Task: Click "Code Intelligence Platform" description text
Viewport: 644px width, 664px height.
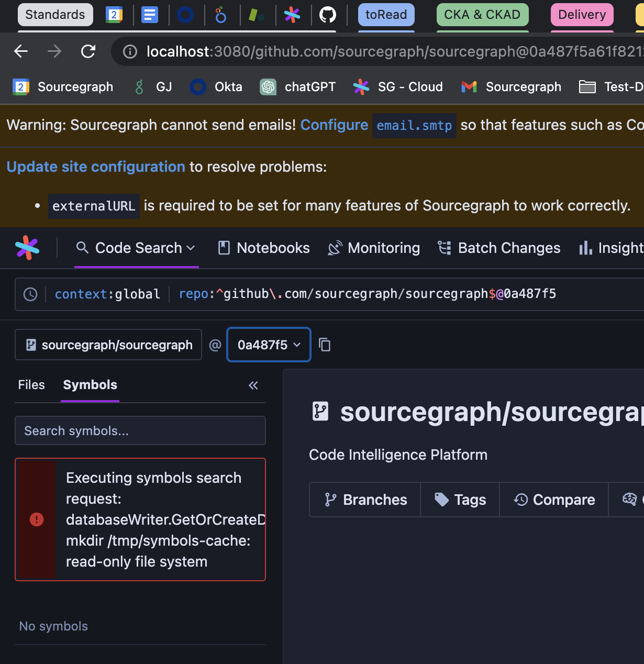Action: 398,455
